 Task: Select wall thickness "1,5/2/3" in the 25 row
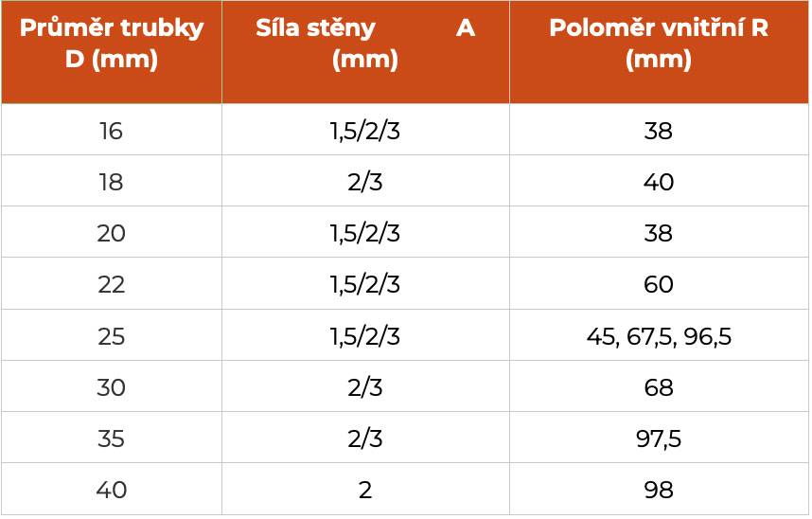pos(365,336)
